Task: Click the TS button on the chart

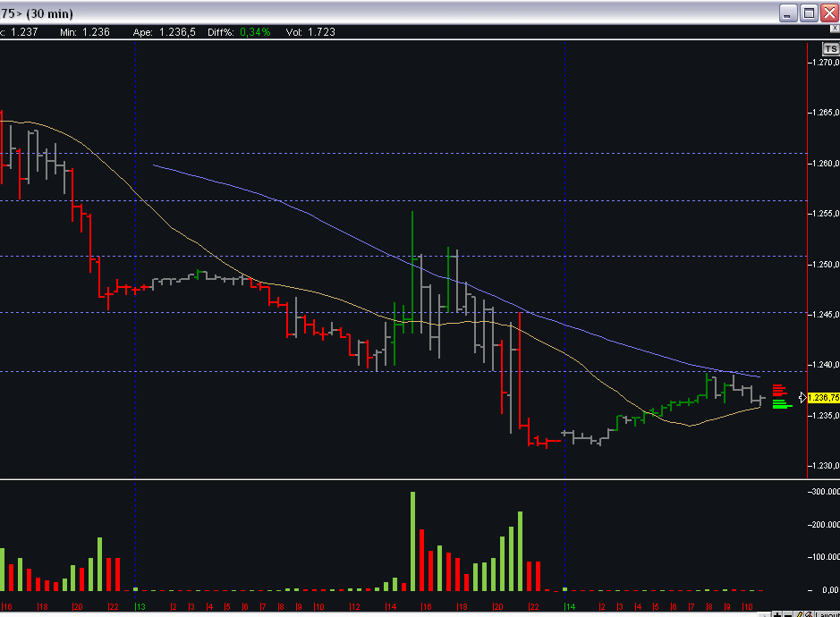Action: click(x=830, y=49)
